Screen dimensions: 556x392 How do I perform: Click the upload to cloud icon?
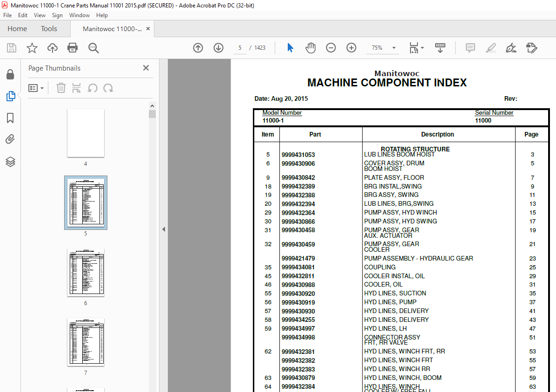(53, 48)
